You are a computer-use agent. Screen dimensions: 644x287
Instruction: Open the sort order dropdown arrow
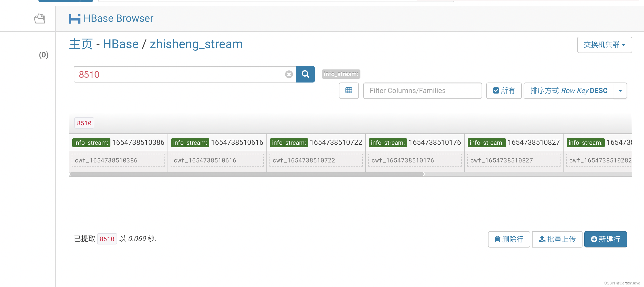coord(620,90)
